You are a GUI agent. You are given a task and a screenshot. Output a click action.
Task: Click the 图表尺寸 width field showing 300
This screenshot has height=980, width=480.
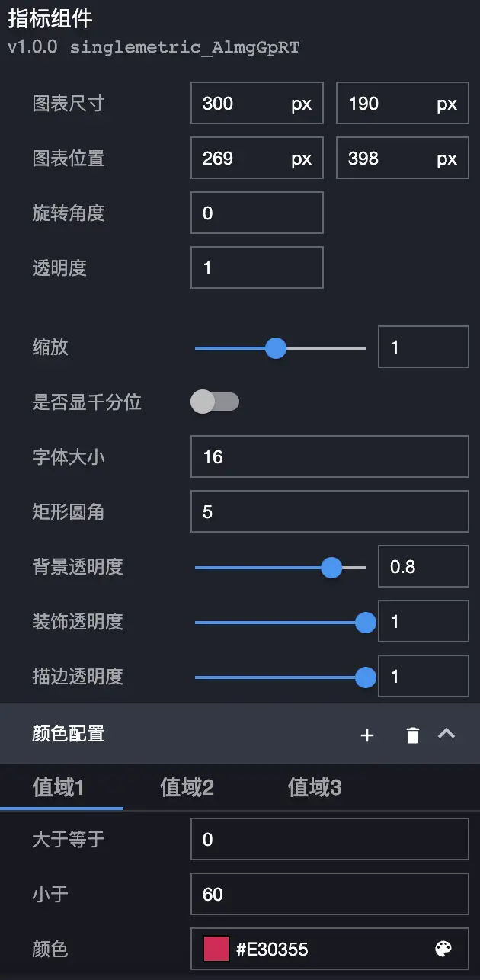click(244, 104)
